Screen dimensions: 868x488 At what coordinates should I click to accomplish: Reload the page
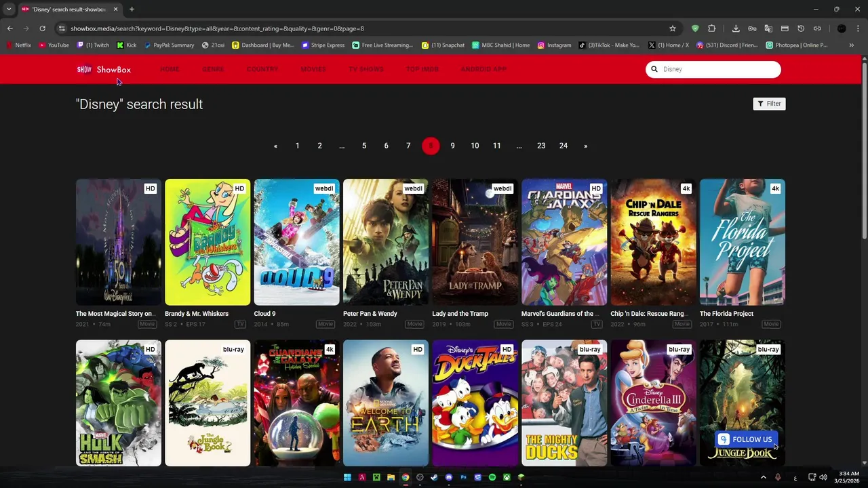click(42, 28)
